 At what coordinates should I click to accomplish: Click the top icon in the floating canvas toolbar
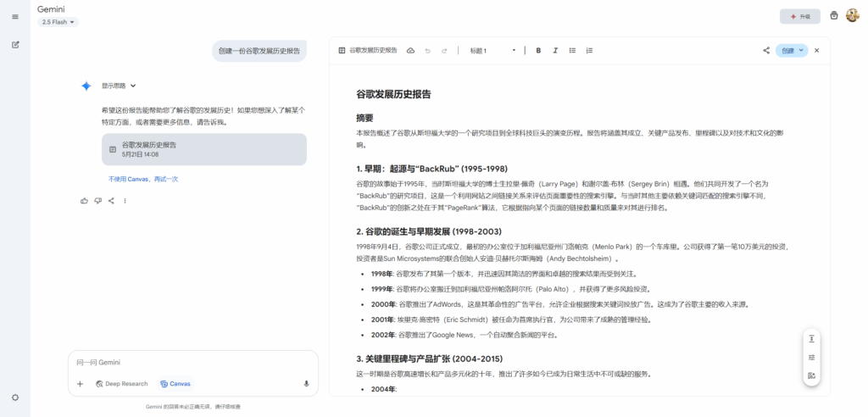point(811,338)
